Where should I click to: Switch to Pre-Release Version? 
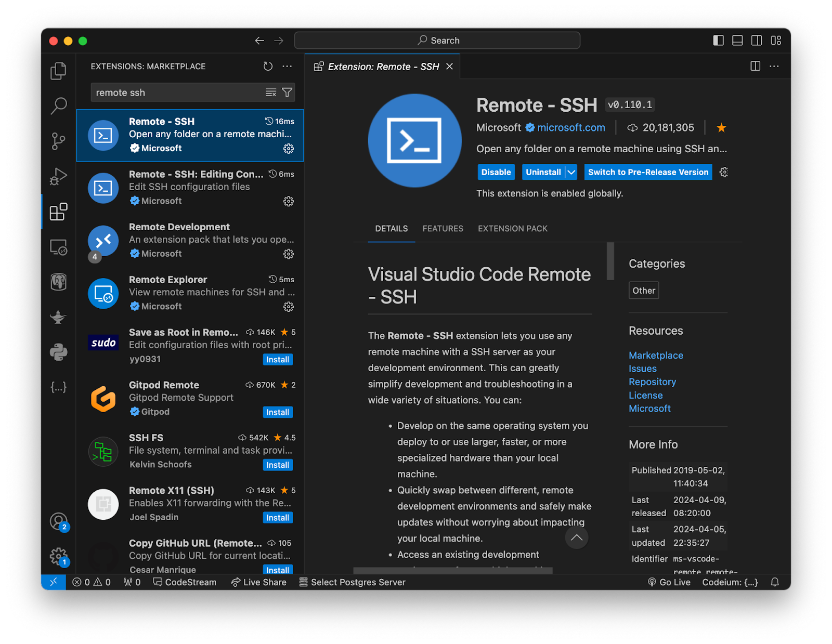648,172
